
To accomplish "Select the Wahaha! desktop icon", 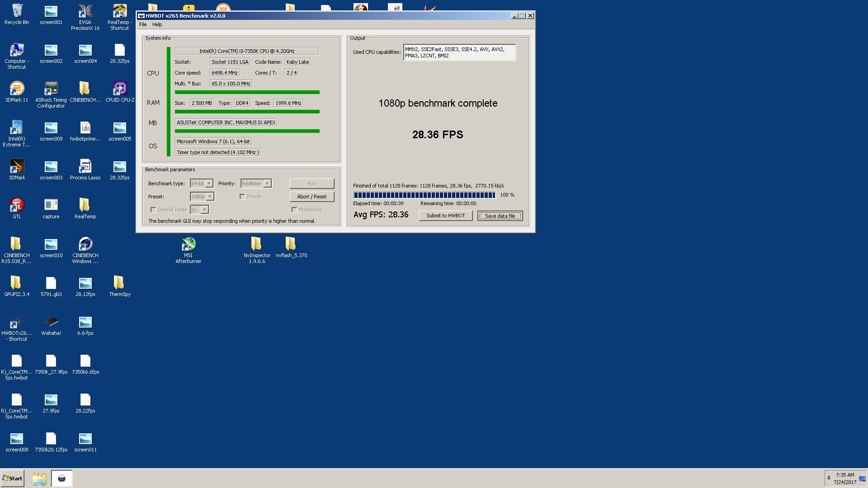I will (x=51, y=325).
